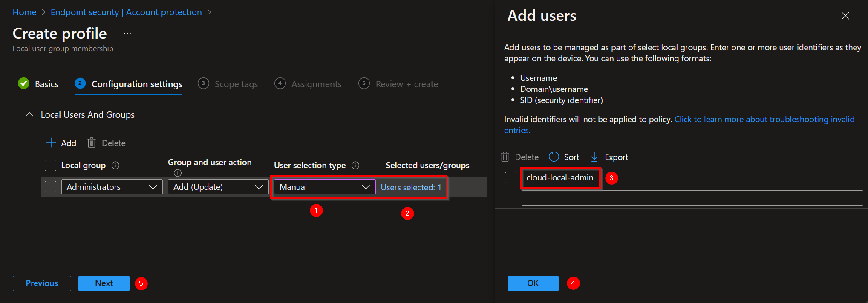868x303 pixels.
Task: Click the plus icon next to Add
Action: (51, 143)
